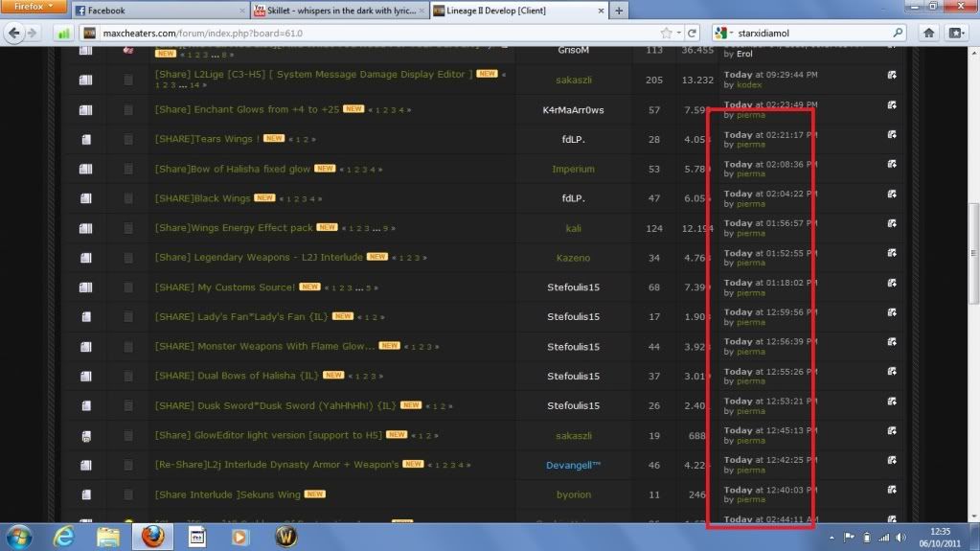Switch to the Skillet YouTube tab
The image size is (980, 551).
[335, 11]
